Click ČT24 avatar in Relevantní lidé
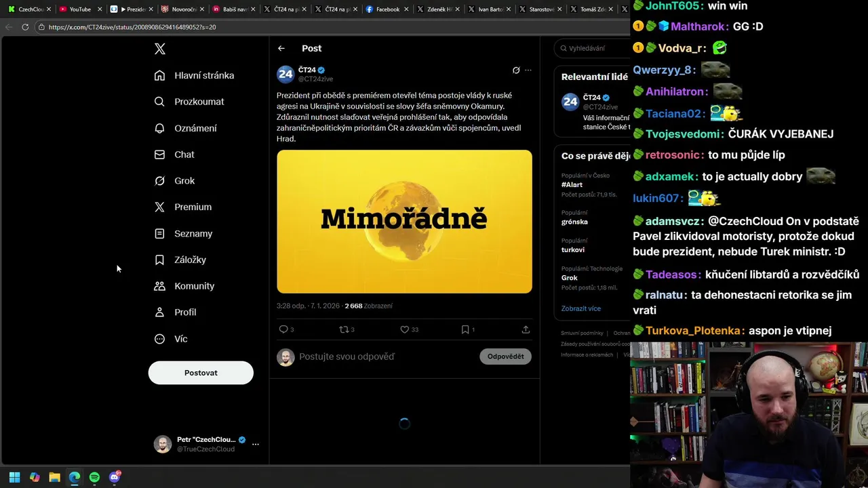Image resolution: width=868 pixels, height=488 pixels. pyautogui.click(x=570, y=102)
